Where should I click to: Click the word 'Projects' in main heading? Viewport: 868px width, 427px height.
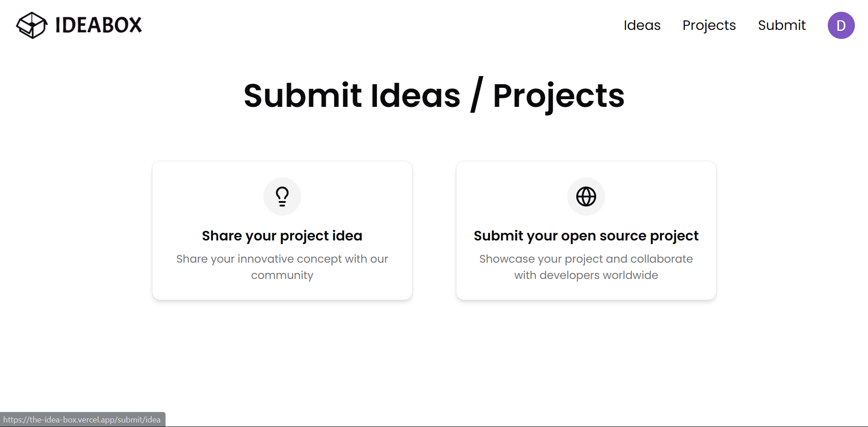pyautogui.click(x=559, y=96)
